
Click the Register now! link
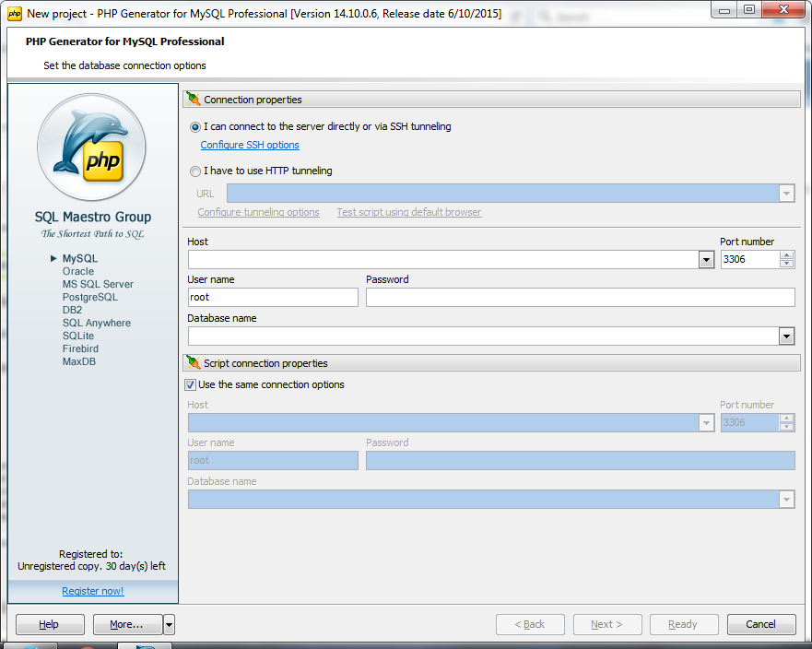pos(93,591)
